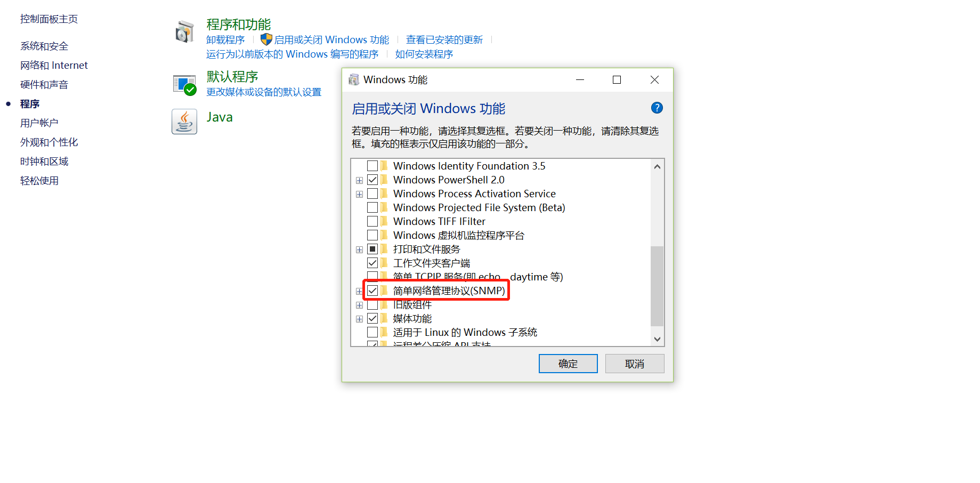Screen dimensions: 980x483
Task: Expand the 旧版组件 tree node
Action: pyautogui.click(x=359, y=305)
